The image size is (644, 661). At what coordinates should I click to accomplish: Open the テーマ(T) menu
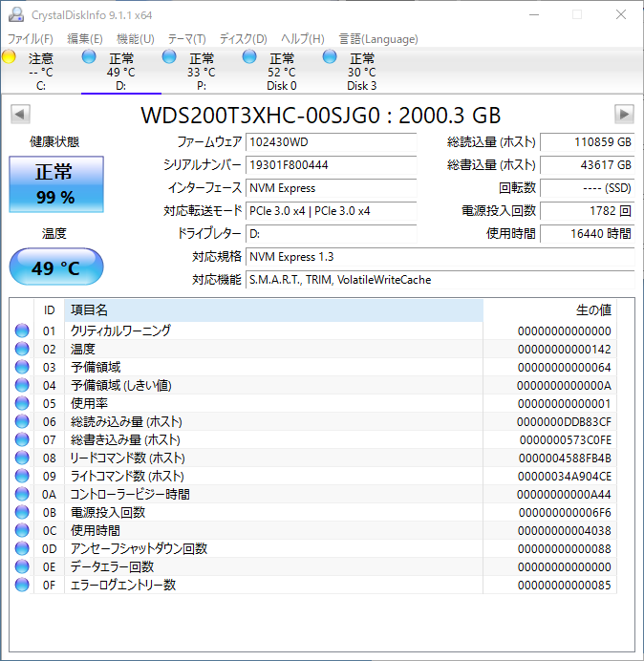(187, 39)
